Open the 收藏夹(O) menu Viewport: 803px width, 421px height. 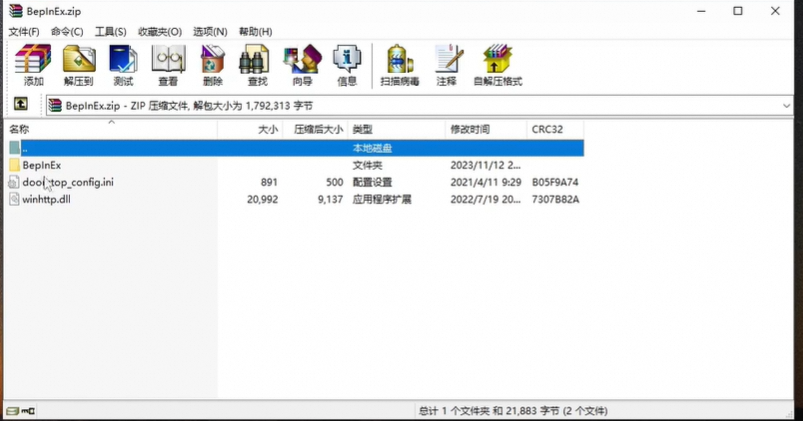point(160,32)
